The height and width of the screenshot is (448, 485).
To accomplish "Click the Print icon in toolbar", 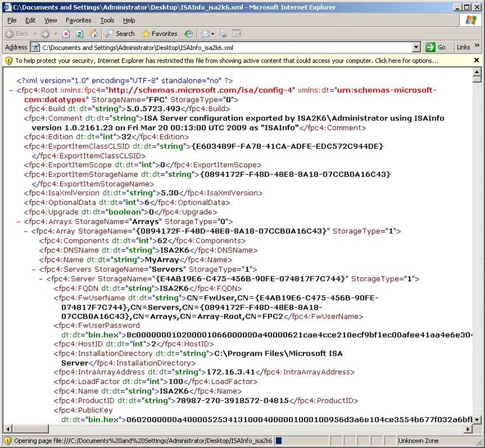I will (223, 34).
